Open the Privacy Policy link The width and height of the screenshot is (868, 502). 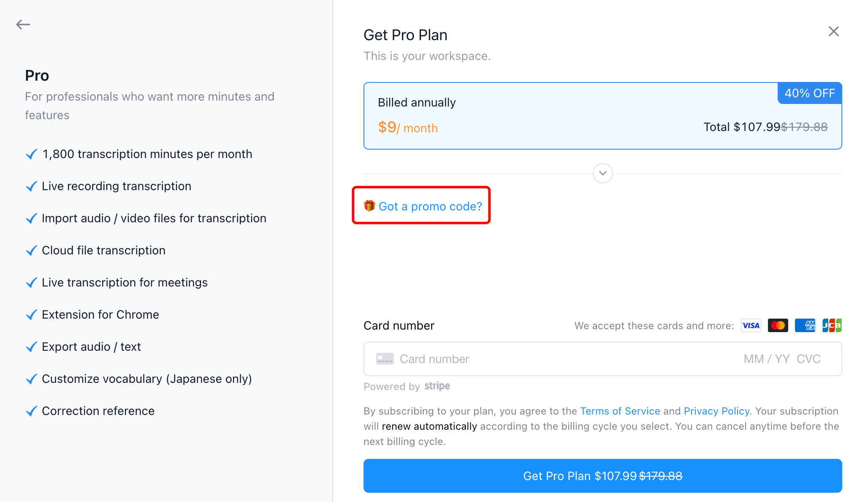pos(716,411)
